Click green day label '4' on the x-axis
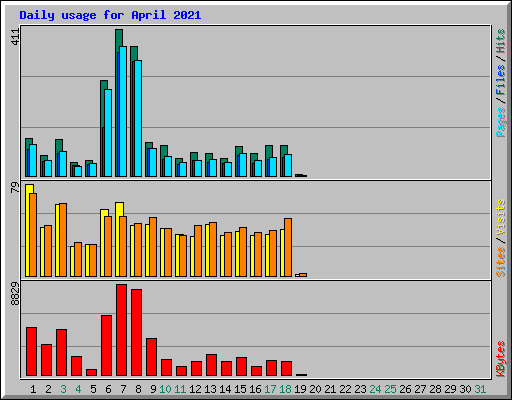 pos(78,389)
